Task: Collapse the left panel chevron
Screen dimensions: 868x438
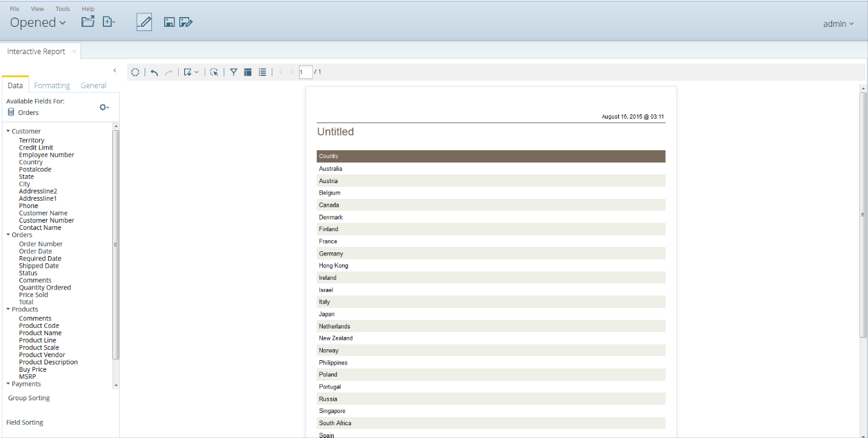Action: tap(115, 71)
